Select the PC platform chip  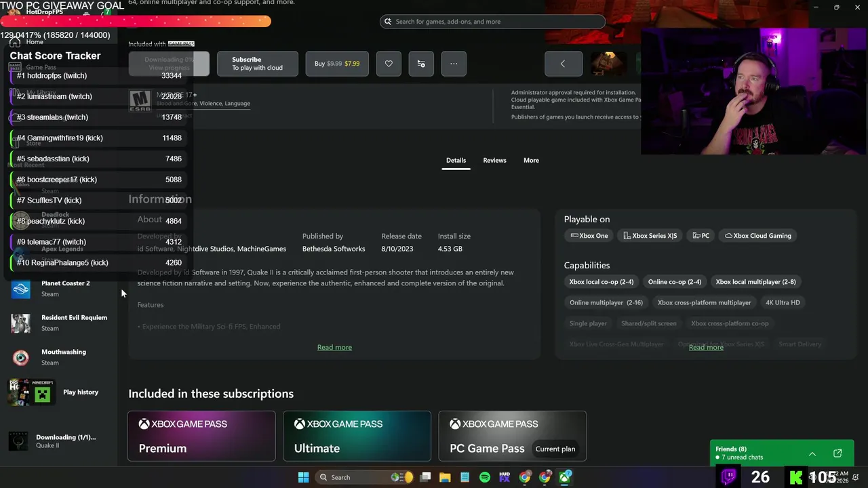(701, 236)
